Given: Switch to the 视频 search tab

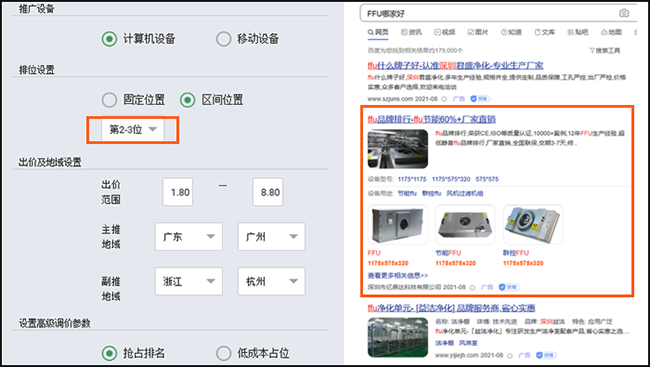Looking at the screenshot, I should pyautogui.click(x=445, y=32).
